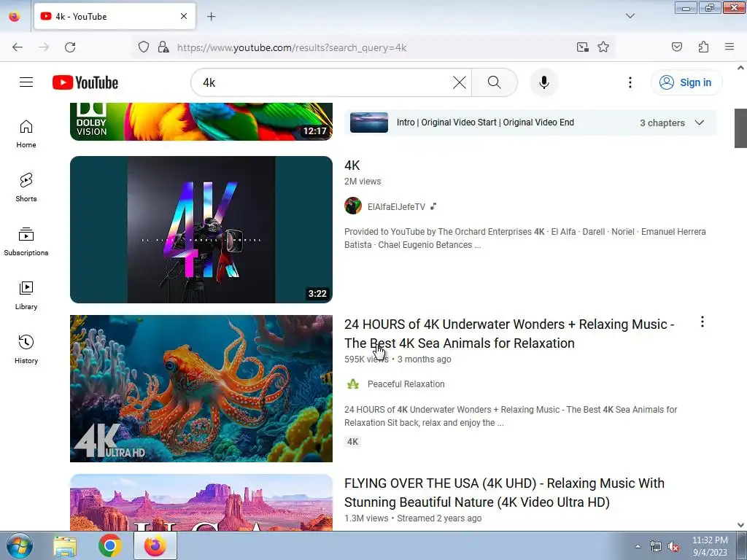Viewport: 747px width, 560px height.
Task: Open File Explorer from taskbar
Action: coord(65,545)
